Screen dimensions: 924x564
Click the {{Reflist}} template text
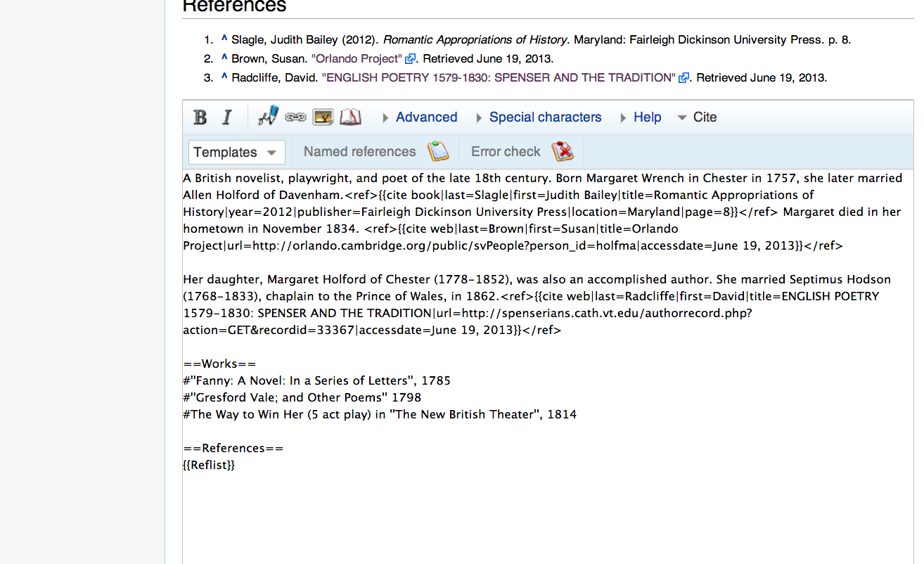209,466
